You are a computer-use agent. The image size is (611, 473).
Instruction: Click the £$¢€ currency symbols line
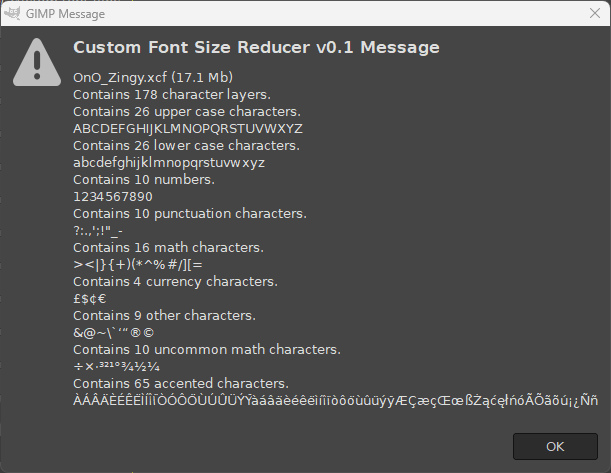click(90, 299)
